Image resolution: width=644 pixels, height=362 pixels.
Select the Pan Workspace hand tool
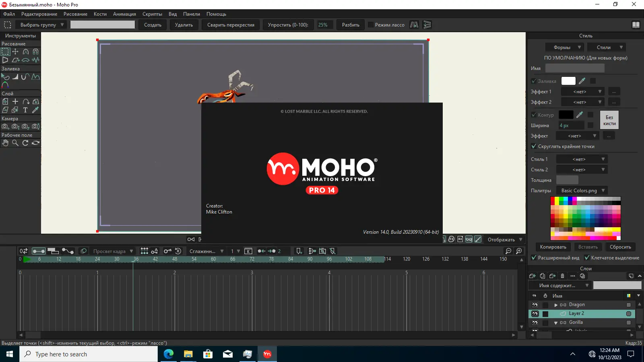5,143
